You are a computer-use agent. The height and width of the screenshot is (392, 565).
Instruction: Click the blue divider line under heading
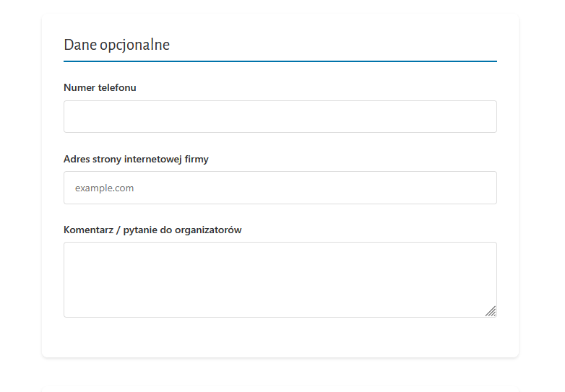[280, 61]
